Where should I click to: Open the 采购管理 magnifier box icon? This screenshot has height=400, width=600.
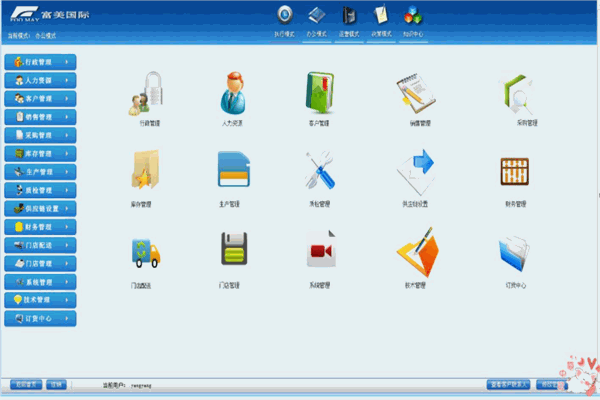517,94
